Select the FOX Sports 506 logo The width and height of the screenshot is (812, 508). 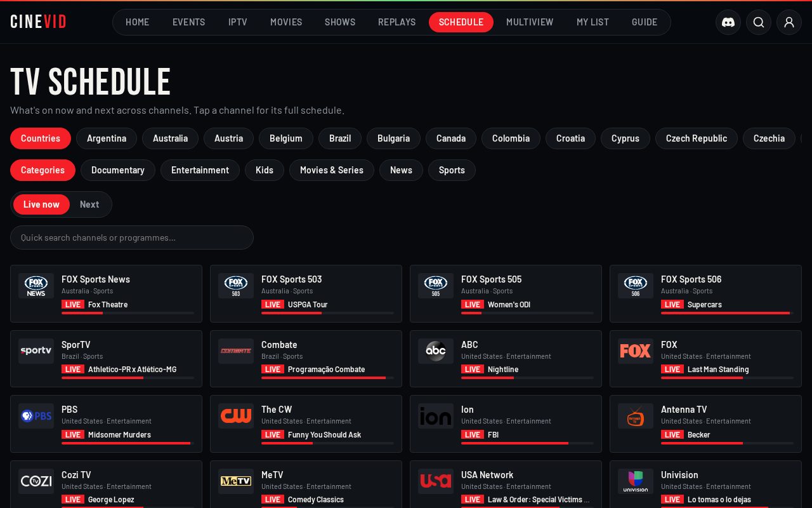pos(636,286)
